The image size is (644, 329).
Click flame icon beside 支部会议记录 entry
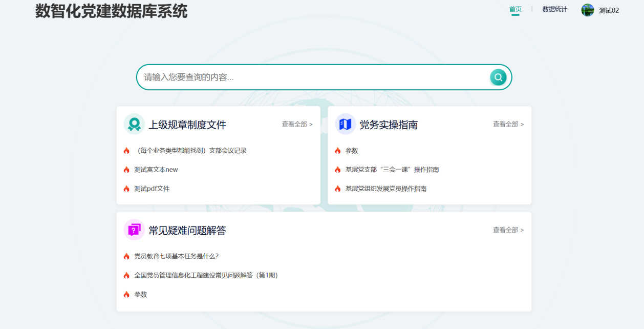[126, 151]
